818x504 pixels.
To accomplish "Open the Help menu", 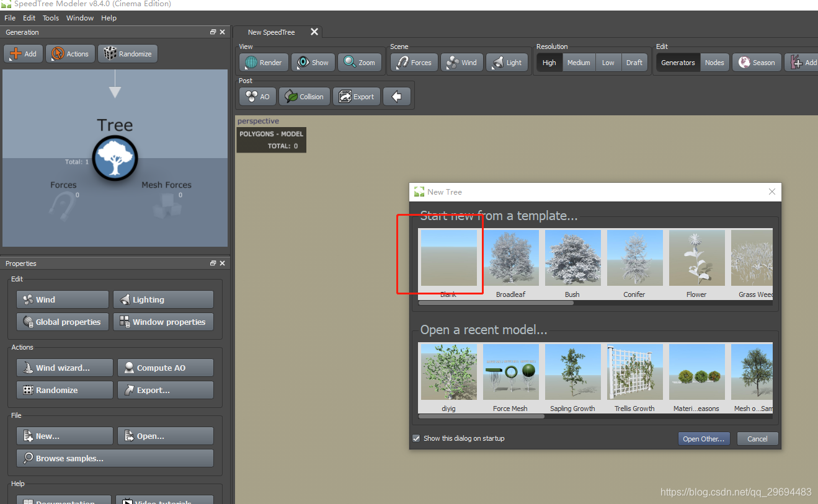I will pos(109,18).
